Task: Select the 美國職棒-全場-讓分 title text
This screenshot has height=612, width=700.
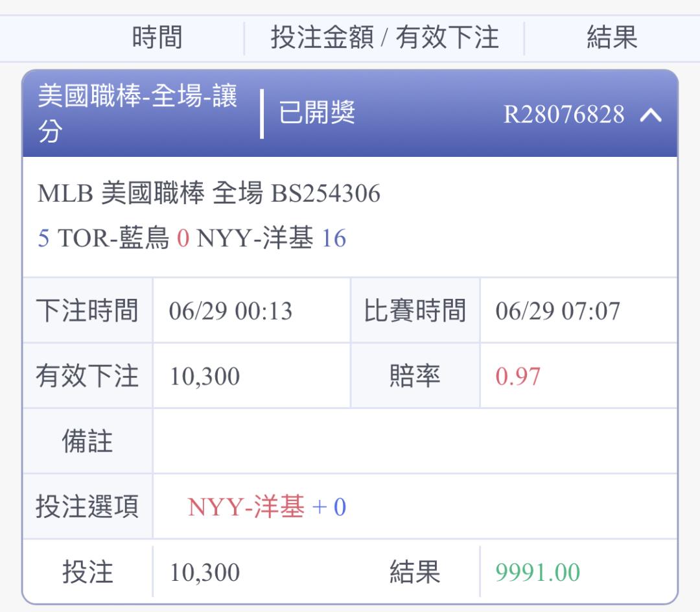Action: pyautogui.click(x=137, y=113)
